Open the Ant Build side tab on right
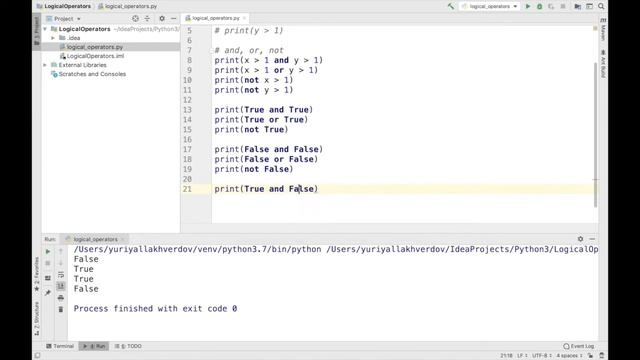The height and width of the screenshot is (360, 640). point(603,64)
